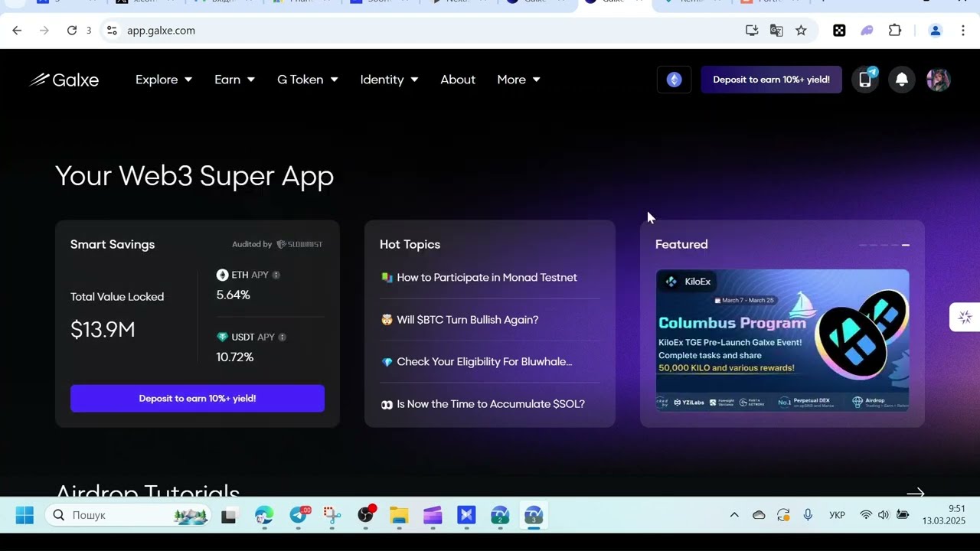Click the header Deposit to earn 10%+ yield button
The width and height of the screenshot is (980, 551).
tap(772, 80)
